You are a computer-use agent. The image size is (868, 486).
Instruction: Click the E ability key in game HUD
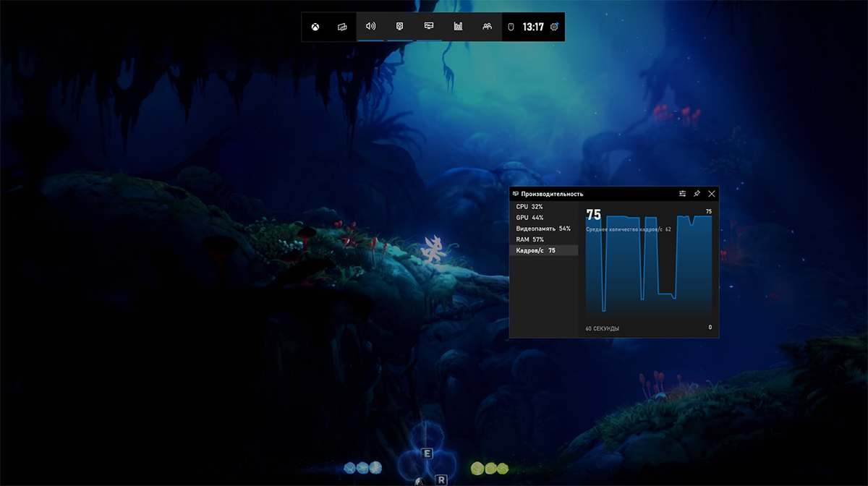coord(427,453)
